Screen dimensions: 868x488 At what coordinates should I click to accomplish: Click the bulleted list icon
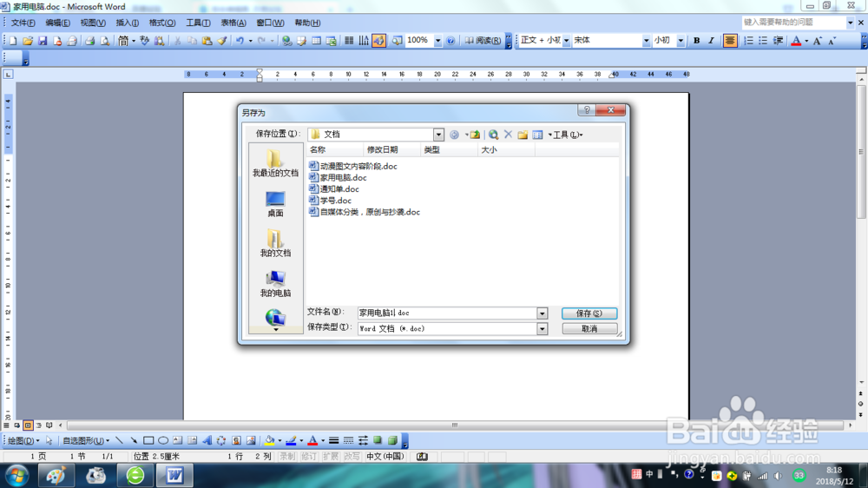pos(763,41)
